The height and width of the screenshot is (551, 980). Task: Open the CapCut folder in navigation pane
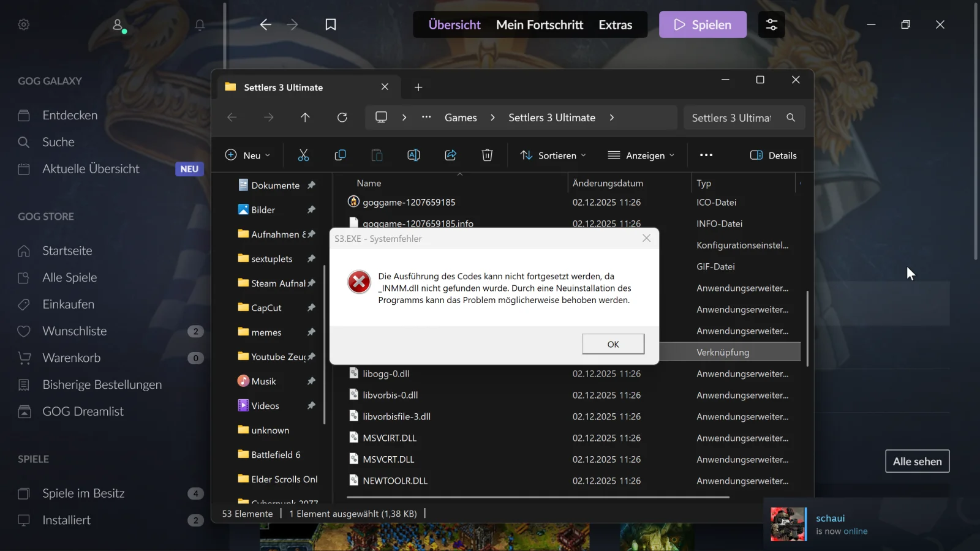(266, 308)
